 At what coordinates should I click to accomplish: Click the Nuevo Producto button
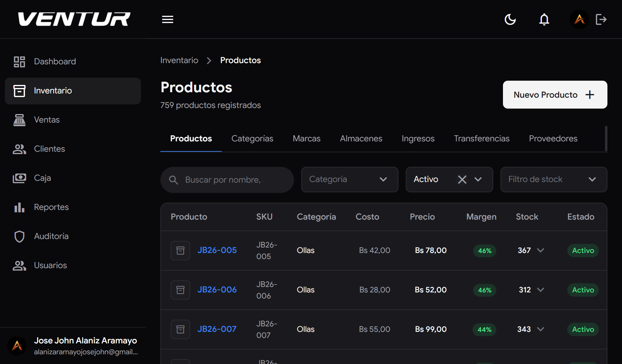pyautogui.click(x=555, y=95)
